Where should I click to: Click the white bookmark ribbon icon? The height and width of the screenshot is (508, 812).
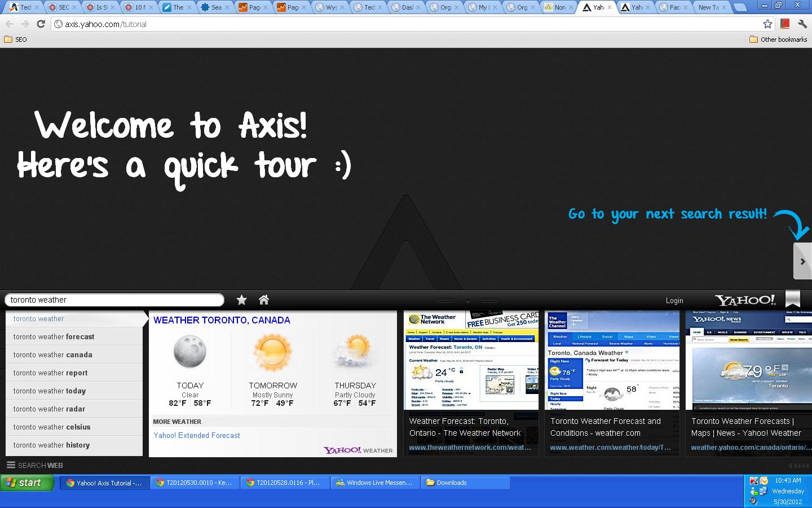793,298
